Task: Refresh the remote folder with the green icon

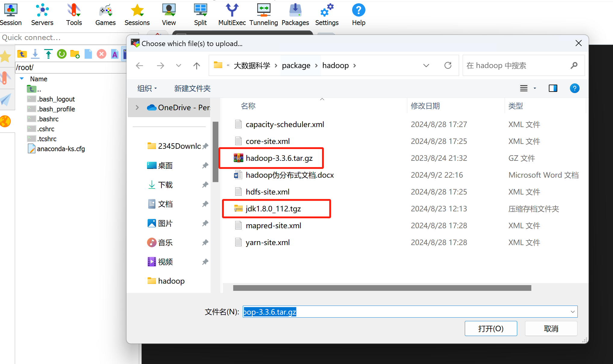Action: pos(61,54)
